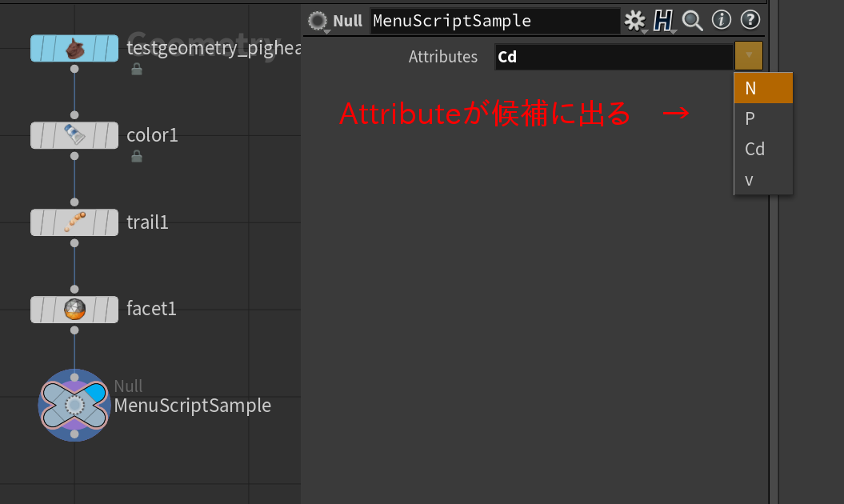Select the MenuScriptSample null node in the network
Screen dimensions: 844x504
tap(74, 405)
